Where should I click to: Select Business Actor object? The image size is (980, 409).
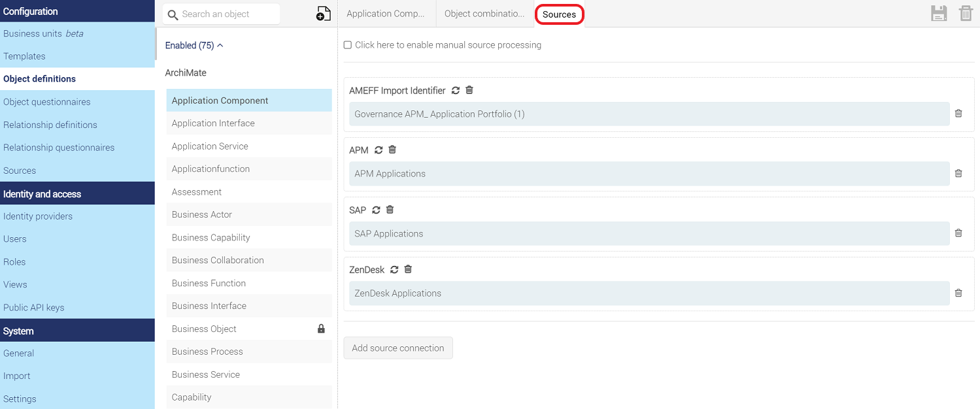[249, 215]
